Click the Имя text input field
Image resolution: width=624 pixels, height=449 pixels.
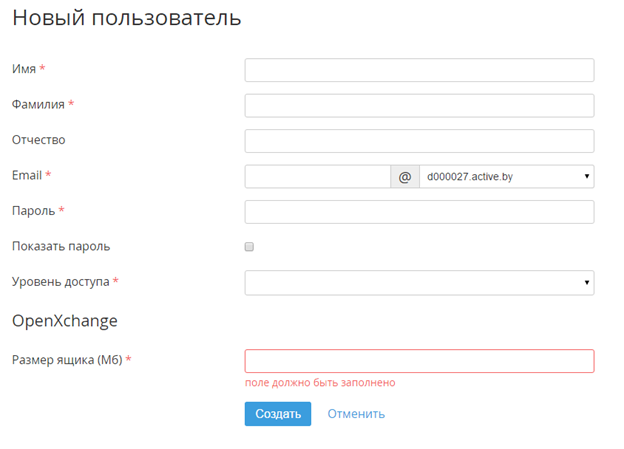click(x=419, y=70)
